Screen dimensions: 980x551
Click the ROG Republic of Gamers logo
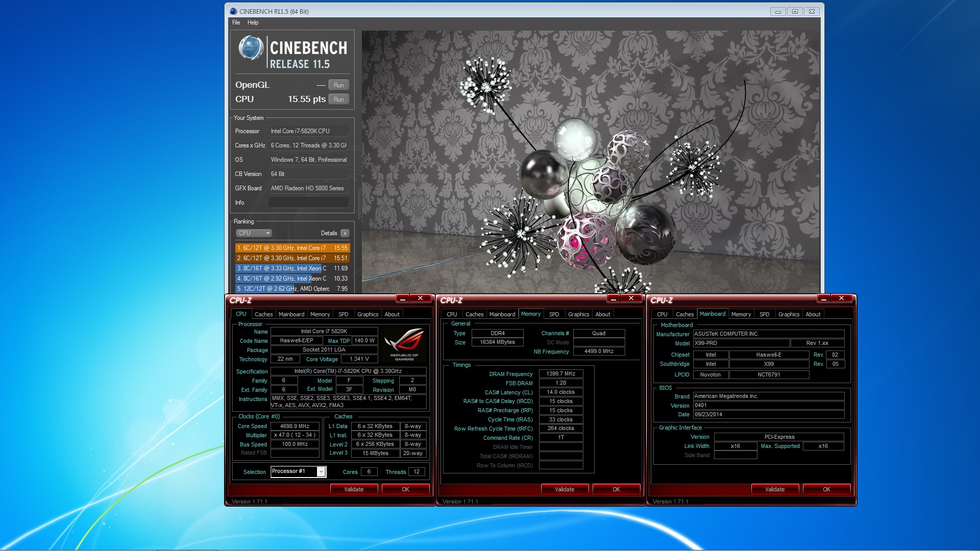click(404, 344)
